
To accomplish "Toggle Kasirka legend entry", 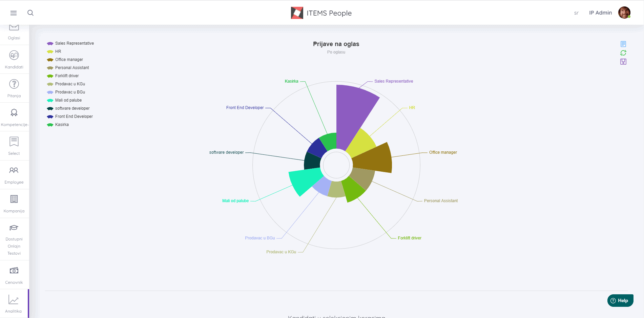I will pos(58,125).
